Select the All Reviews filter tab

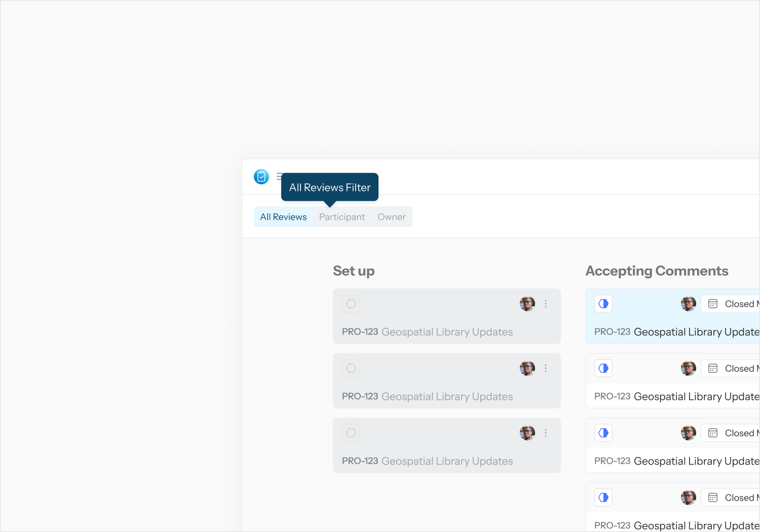pyautogui.click(x=283, y=217)
